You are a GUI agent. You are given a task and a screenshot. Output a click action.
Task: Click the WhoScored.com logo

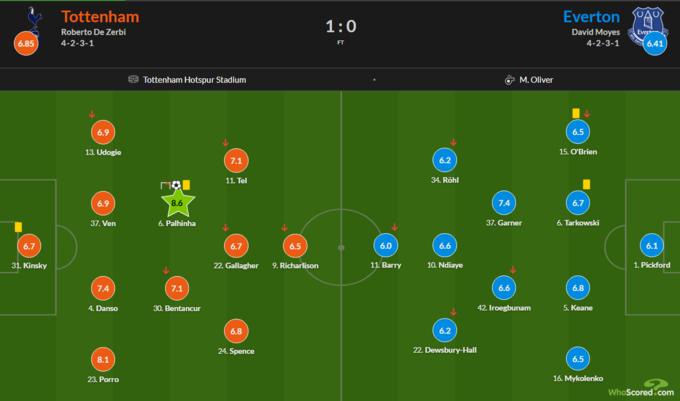[641, 388]
